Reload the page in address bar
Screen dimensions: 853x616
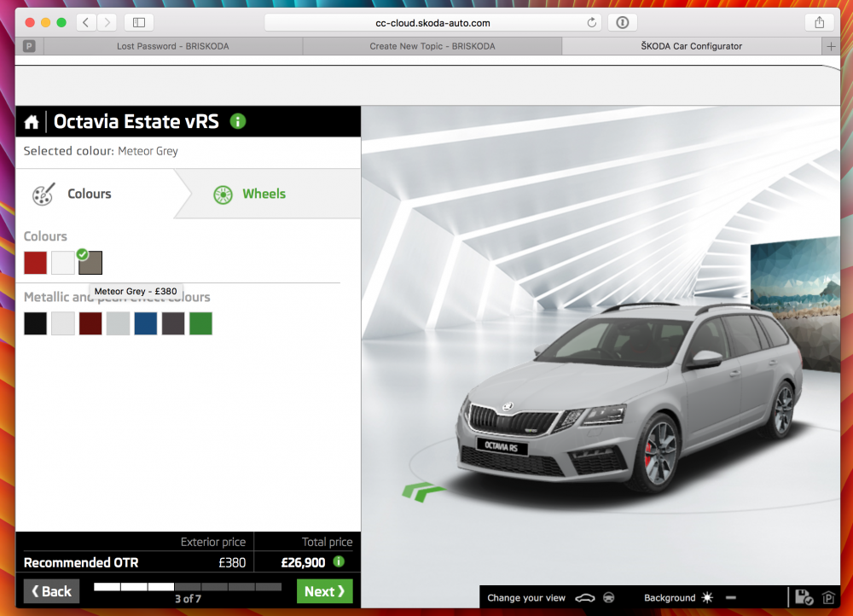(592, 22)
